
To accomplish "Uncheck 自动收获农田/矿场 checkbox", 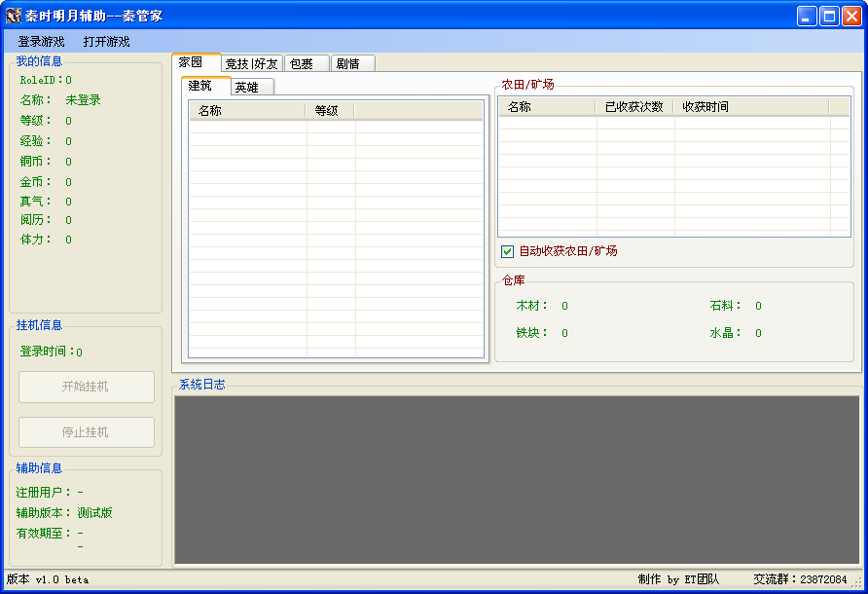I will point(507,251).
